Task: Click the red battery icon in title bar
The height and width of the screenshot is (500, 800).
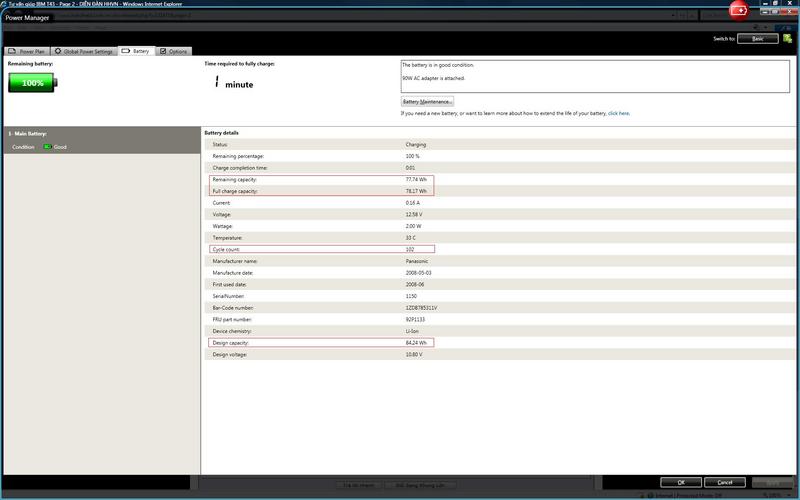Action: pyautogui.click(x=739, y=10)
